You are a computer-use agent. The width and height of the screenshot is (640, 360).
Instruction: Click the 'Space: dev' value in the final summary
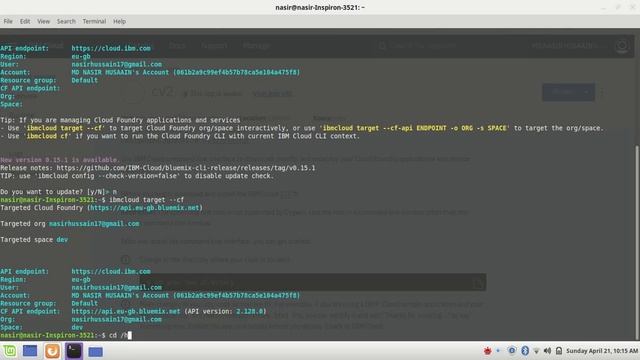[77, 327]
